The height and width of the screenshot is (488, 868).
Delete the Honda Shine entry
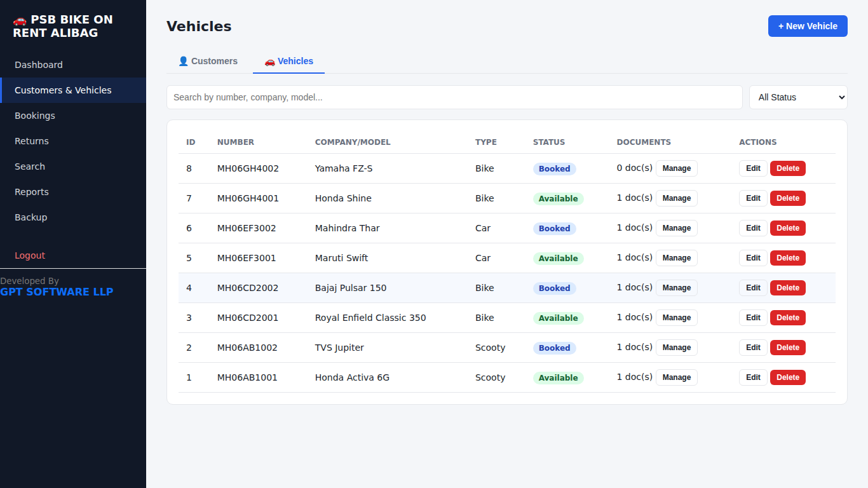tap(788, 198)
